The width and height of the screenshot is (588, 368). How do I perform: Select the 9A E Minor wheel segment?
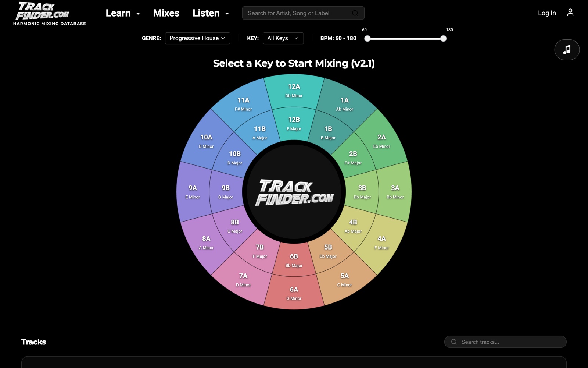[193, 192]
